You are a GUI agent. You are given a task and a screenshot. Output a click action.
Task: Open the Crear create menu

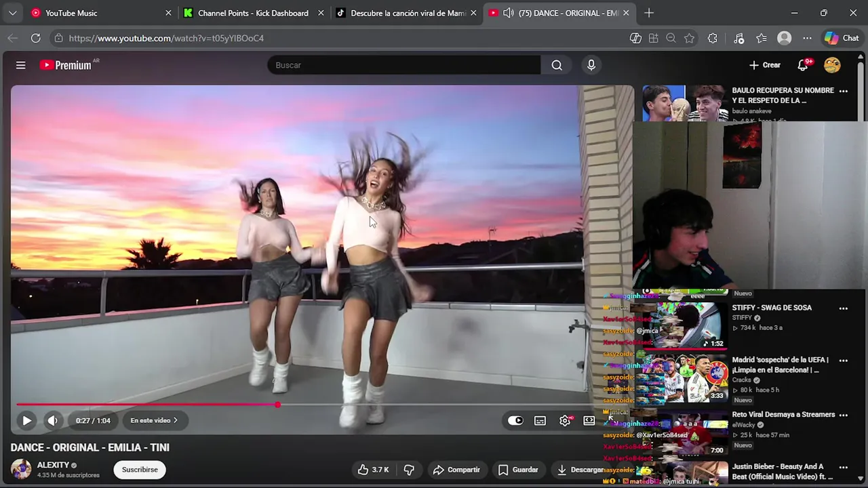pos(765,65)
